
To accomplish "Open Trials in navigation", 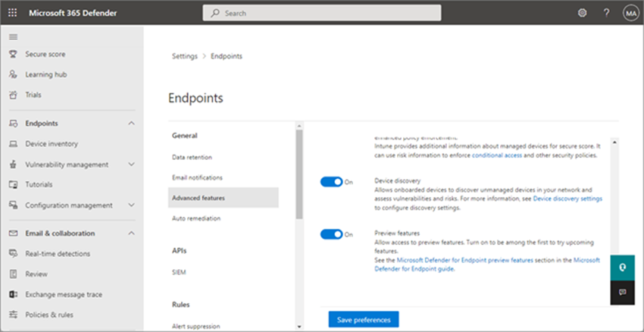I will [x=33, y=95].
